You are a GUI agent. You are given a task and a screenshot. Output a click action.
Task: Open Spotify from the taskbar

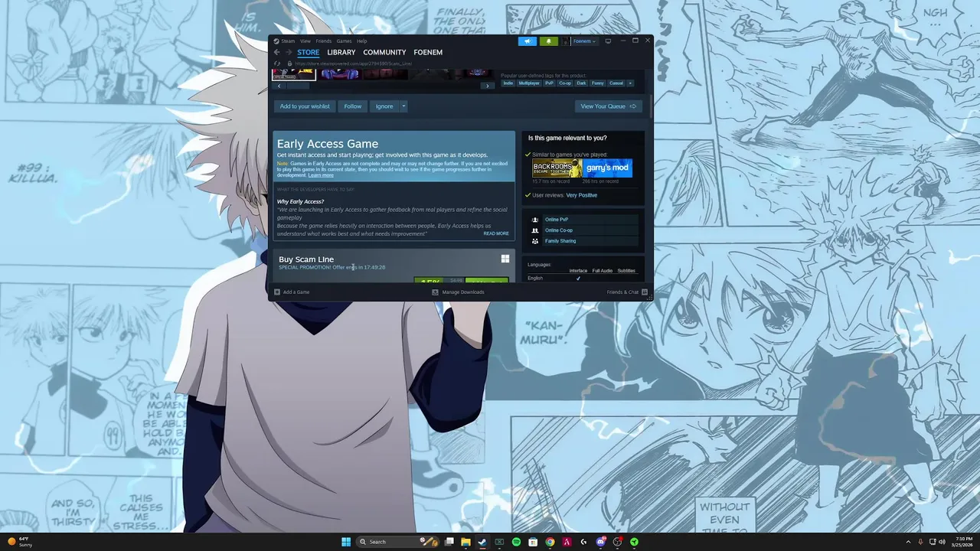[516, 542]
